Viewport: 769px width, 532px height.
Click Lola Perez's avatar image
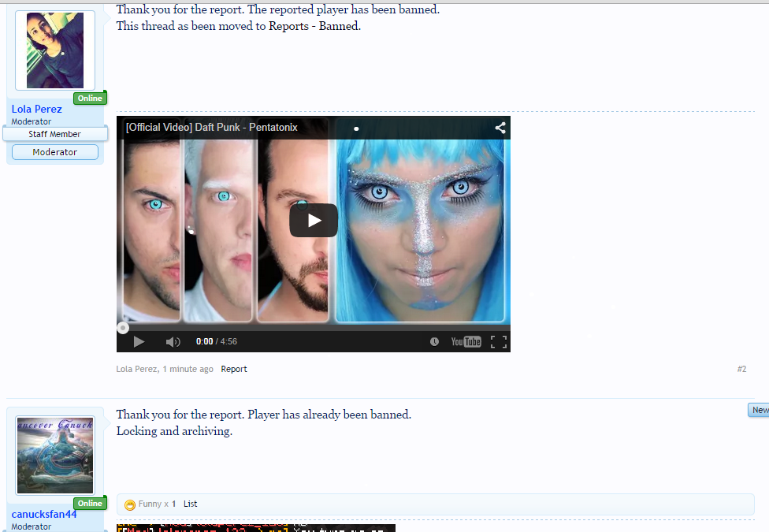coord(55,50)
